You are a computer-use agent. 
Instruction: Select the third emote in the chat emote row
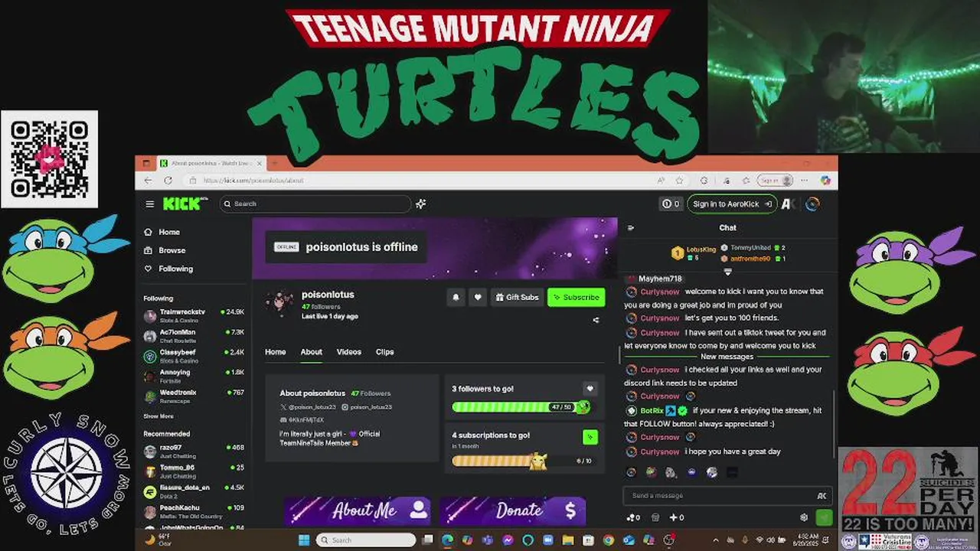pos(671,473)
